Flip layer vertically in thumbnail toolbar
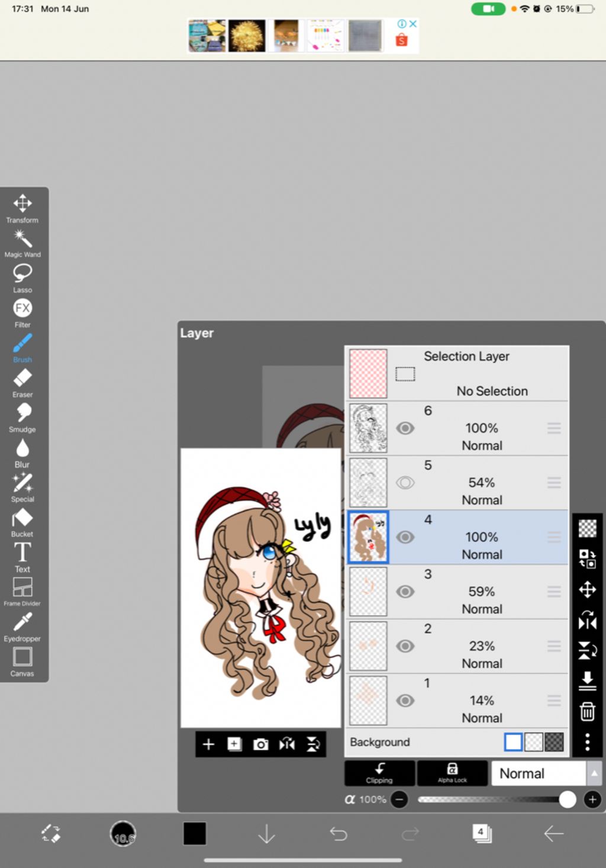Viewport: 606px width, 868px height. click(313, 744)
